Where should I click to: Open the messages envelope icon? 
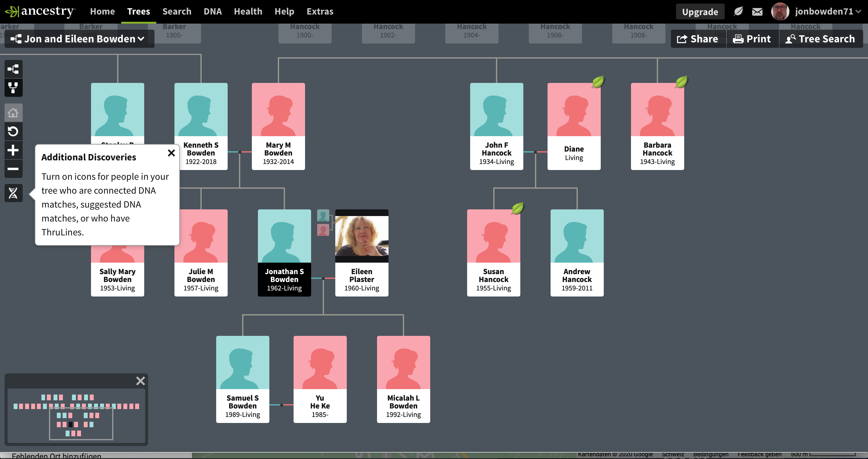point(757,11)
